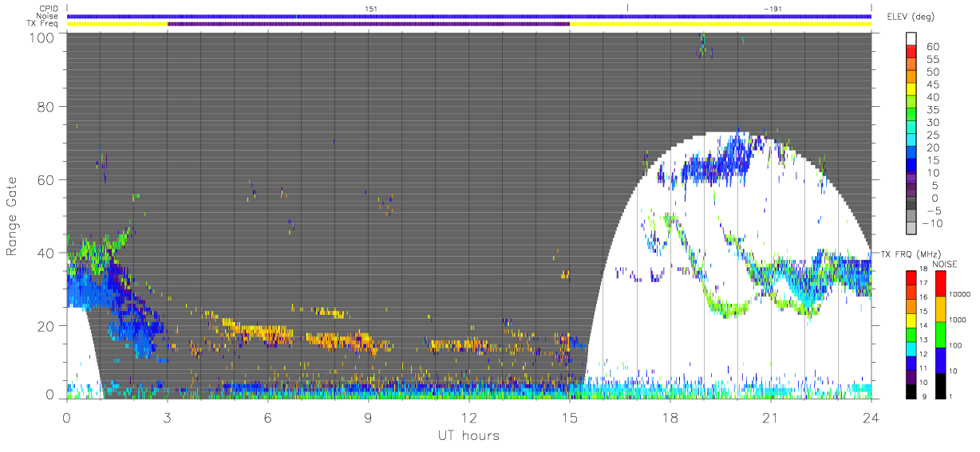Select the black bottom segment of NOISE colorbar
Viewport: 980px width, 452px height.
point(942,385)
